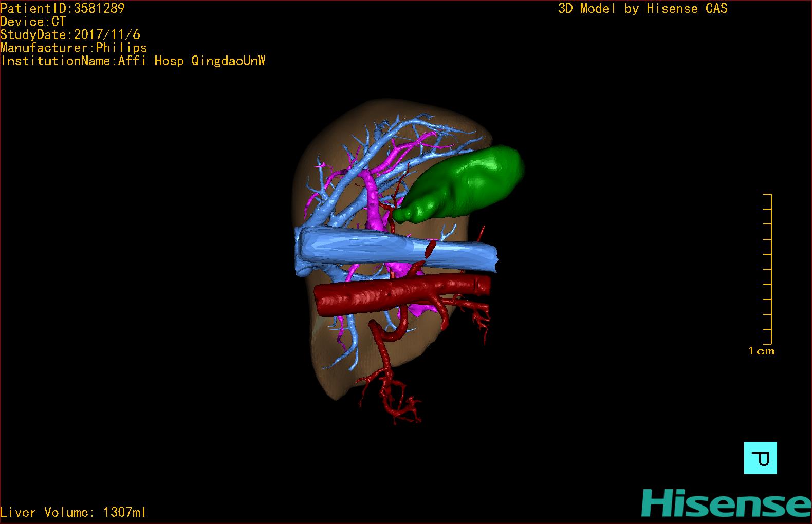Click the cyan orientation cube indicator
812x524 pixels.
(760, 458)
